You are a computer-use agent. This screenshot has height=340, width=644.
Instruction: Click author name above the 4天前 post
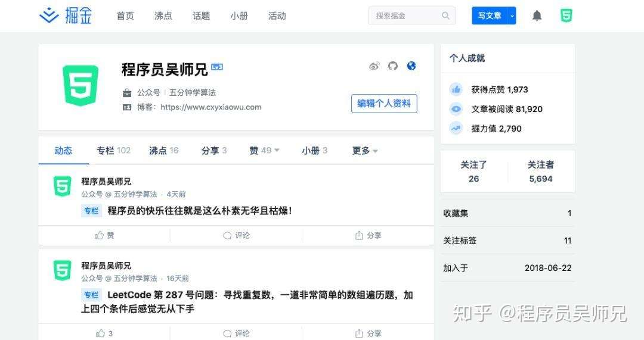[106, 181]
